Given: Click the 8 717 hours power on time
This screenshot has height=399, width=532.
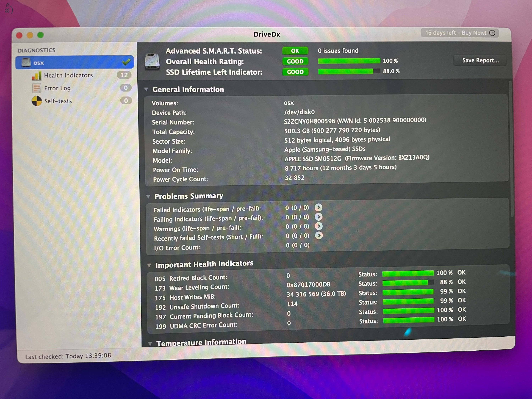Looking at the screenshot, I should pos(340,168).
